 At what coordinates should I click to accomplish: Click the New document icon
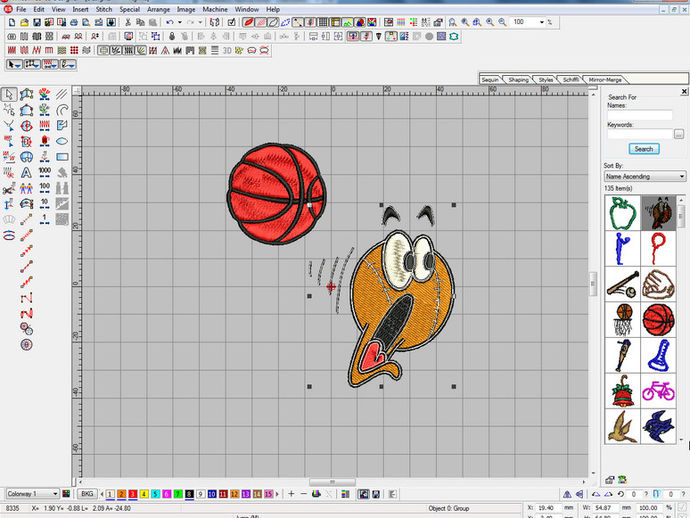point(12,22)
